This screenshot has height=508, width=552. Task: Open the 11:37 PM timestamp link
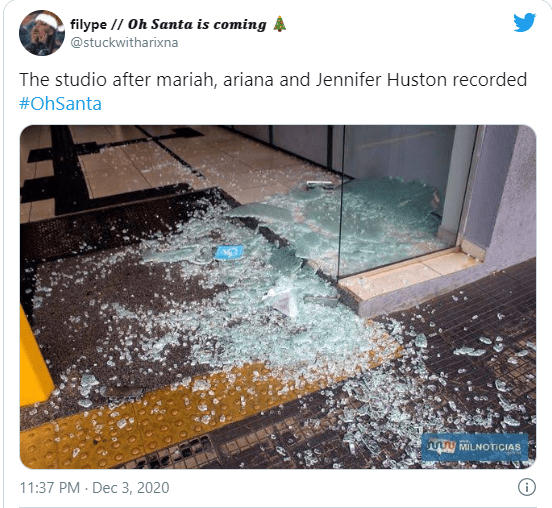[50, 488]
